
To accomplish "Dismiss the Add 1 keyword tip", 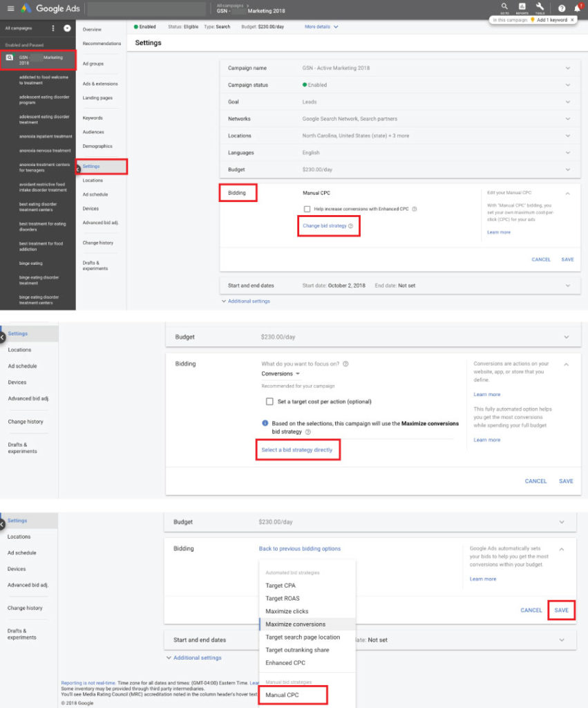I will [572, 20].
